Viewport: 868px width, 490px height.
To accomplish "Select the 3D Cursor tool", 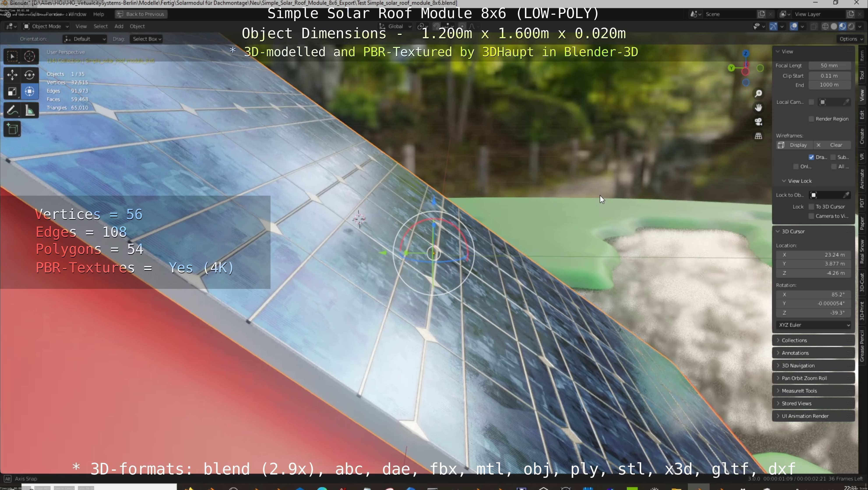I will tap(30, 56).
